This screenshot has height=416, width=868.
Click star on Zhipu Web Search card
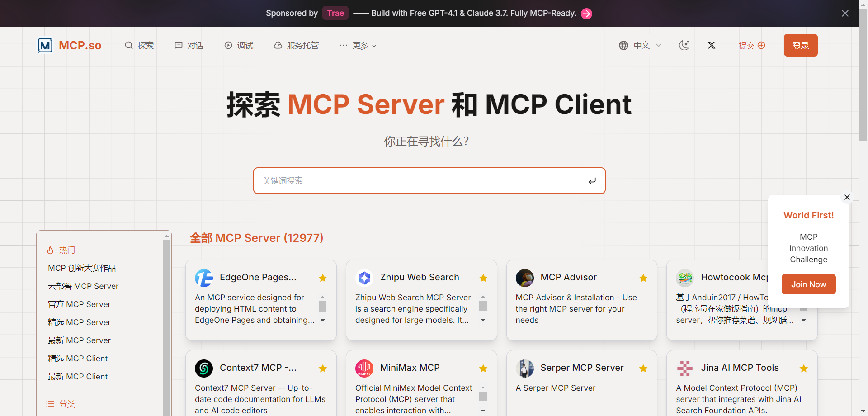(x=483, y=278)
